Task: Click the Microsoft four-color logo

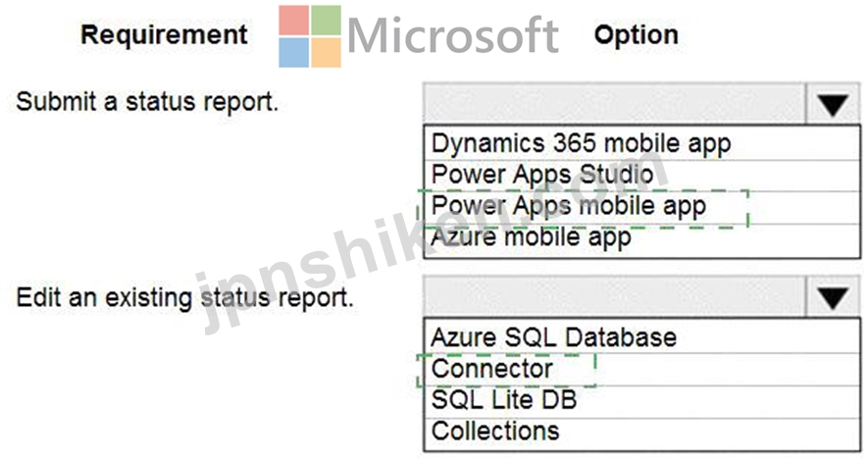Action: coord(310,36)
